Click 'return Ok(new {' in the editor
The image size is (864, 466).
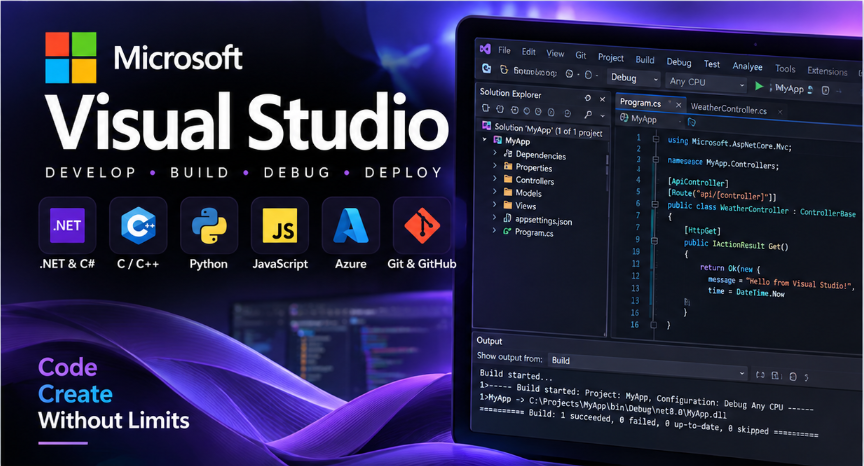pyautogui.click(x=730, y=268)
